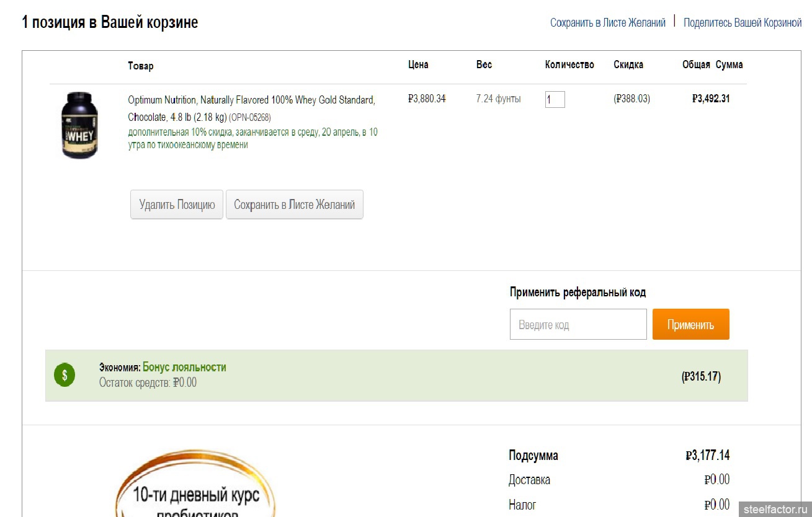This screenshot has width=812, height=517.
Task: Click the green dollar loyalty bonus icon
Action: click(x=65, y=375)
